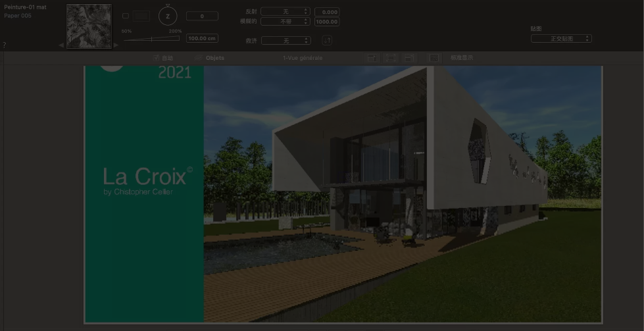
Task: Click the fit-to-frame view icon
Action: point(391,58)
